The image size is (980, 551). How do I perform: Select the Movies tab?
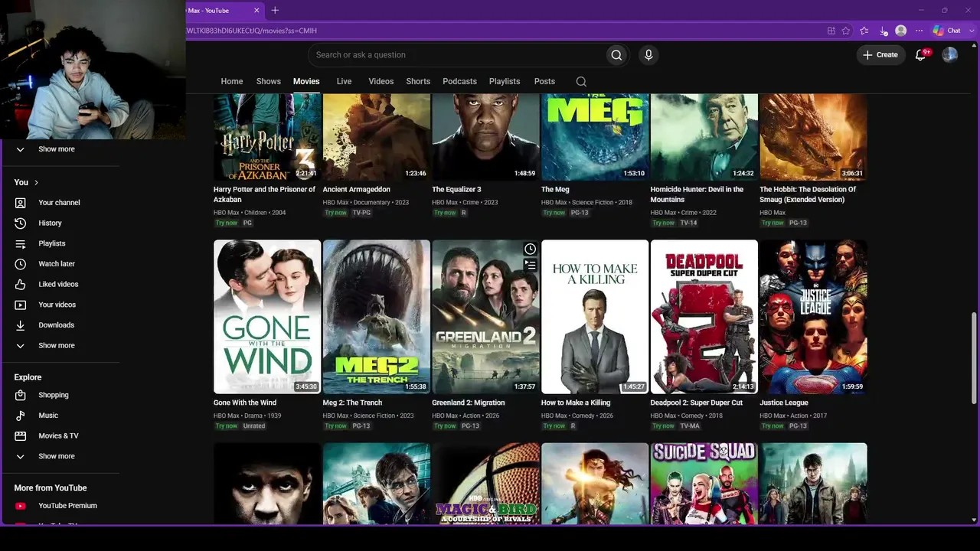click(x=306, y=81)
